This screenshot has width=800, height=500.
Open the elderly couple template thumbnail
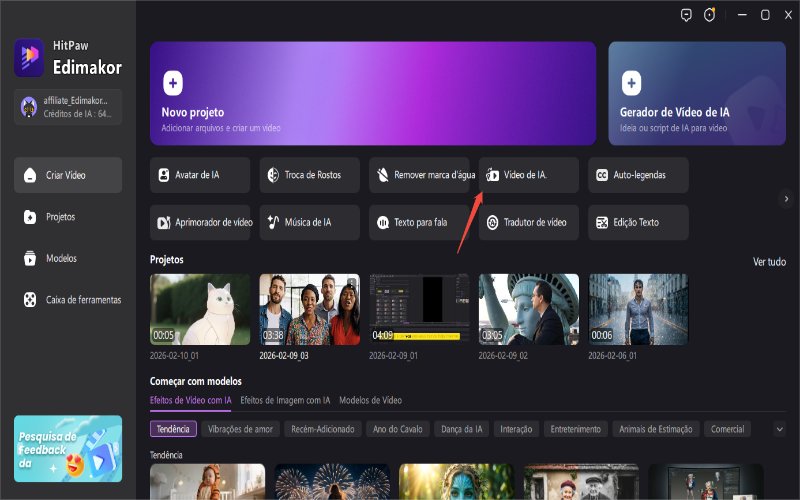[581, 481]
